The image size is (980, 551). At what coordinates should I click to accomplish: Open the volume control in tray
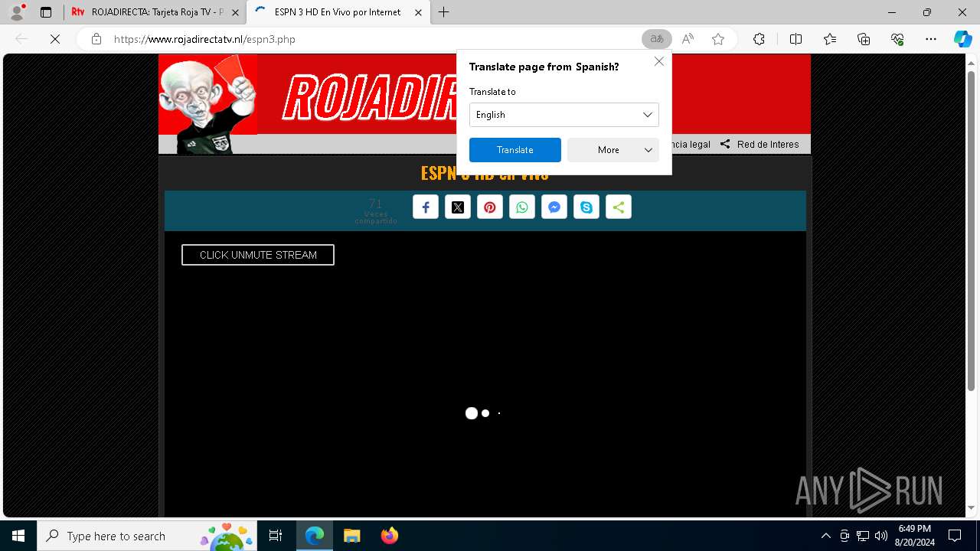pos(881,536)
